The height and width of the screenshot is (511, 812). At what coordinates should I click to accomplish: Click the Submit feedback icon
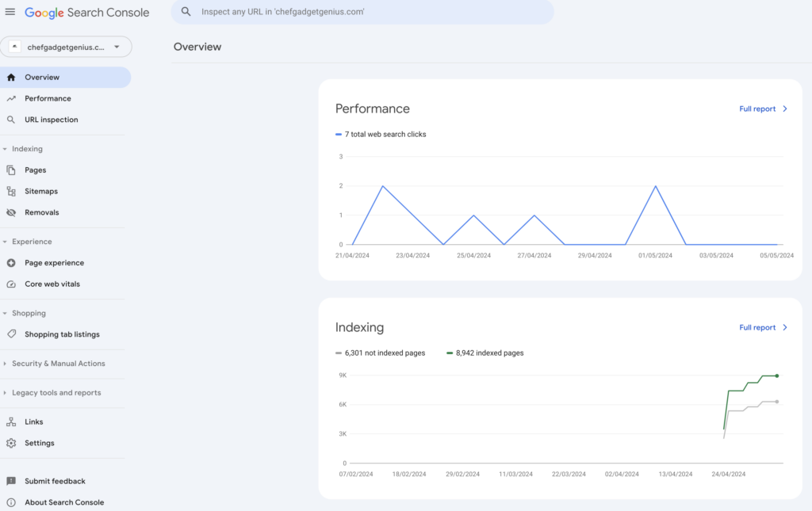click(11, 481)
